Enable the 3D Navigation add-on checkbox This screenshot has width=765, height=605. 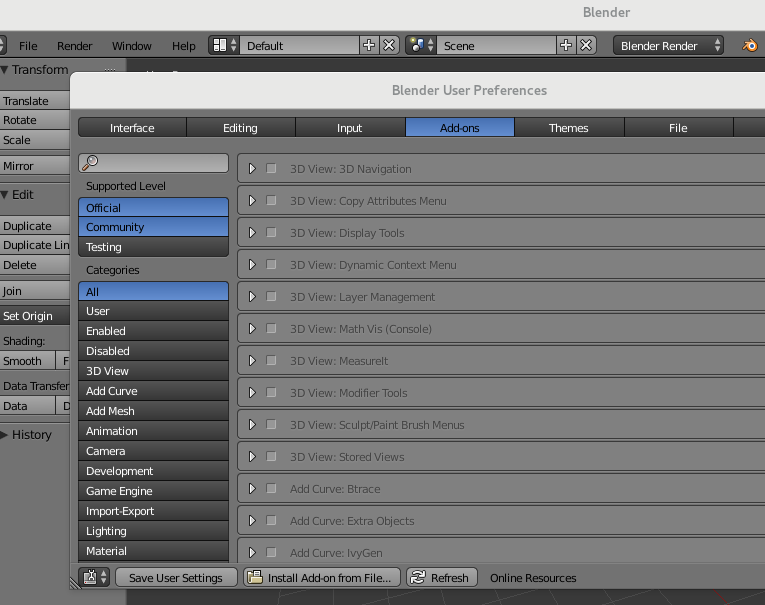click(271, 168)
